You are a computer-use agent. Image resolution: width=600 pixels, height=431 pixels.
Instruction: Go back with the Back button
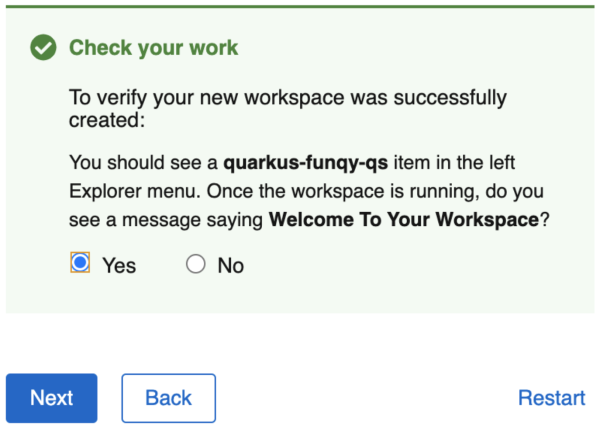pos(168,398)
